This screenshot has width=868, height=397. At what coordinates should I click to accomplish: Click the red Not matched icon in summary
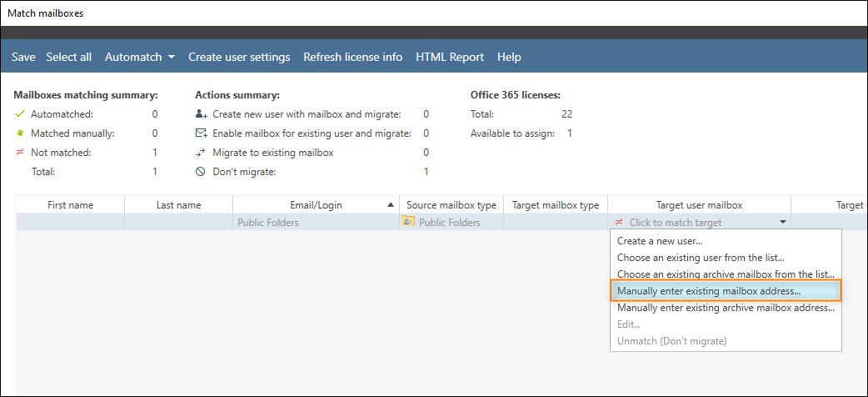20,152
